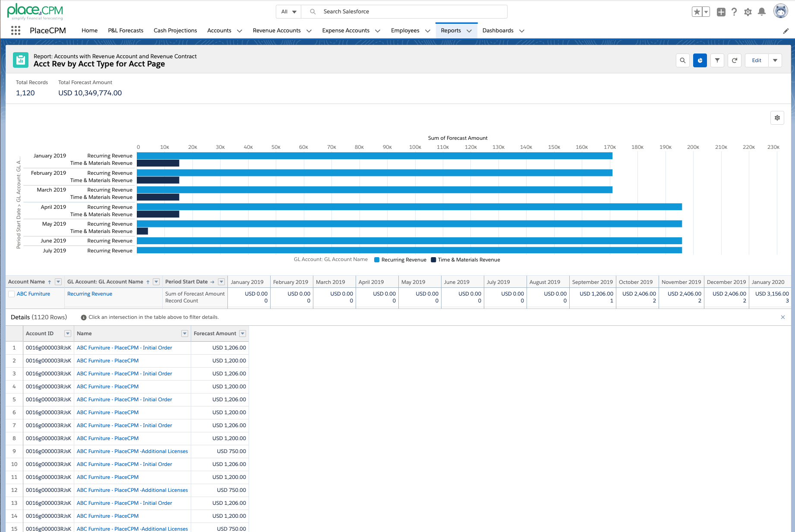Open the Cash Projections tab
Image resolution: width=795 pixels, height=532 pixels.
[175, 31]
